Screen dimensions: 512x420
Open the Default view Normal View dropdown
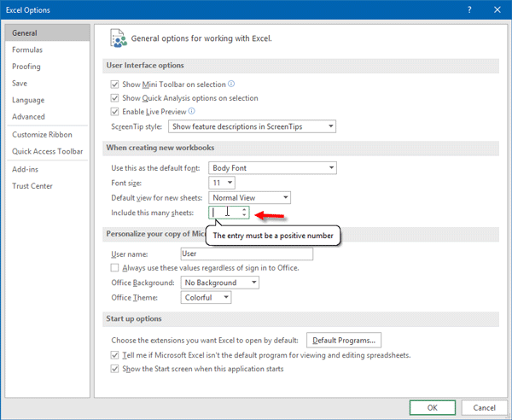250,197
